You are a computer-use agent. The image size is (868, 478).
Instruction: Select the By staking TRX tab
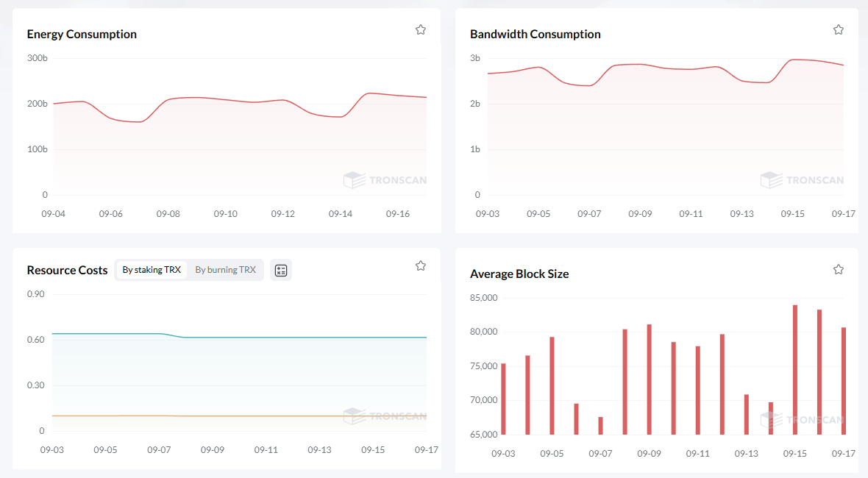coord(152,270)
